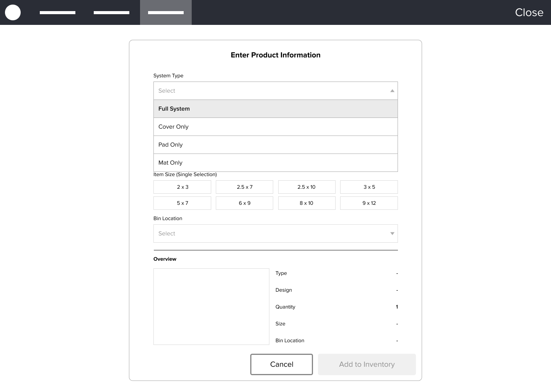Click the Cancel button

pyautogui.click(x=282, y=364)
